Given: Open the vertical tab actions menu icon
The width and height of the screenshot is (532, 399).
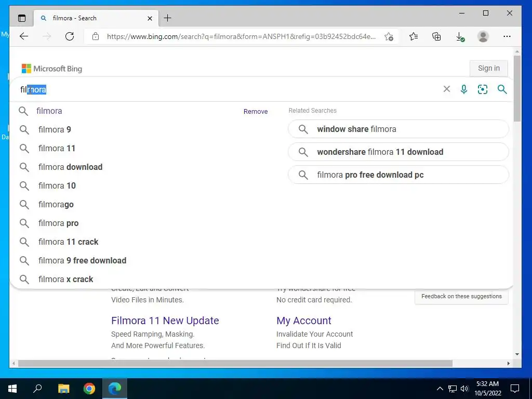Looking at the screenshot, I should tap(22, 18).
